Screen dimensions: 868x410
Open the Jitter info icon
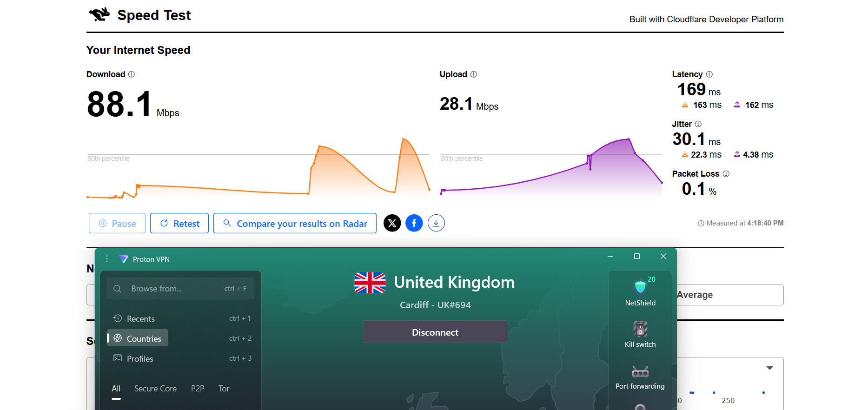pos(698,124)
